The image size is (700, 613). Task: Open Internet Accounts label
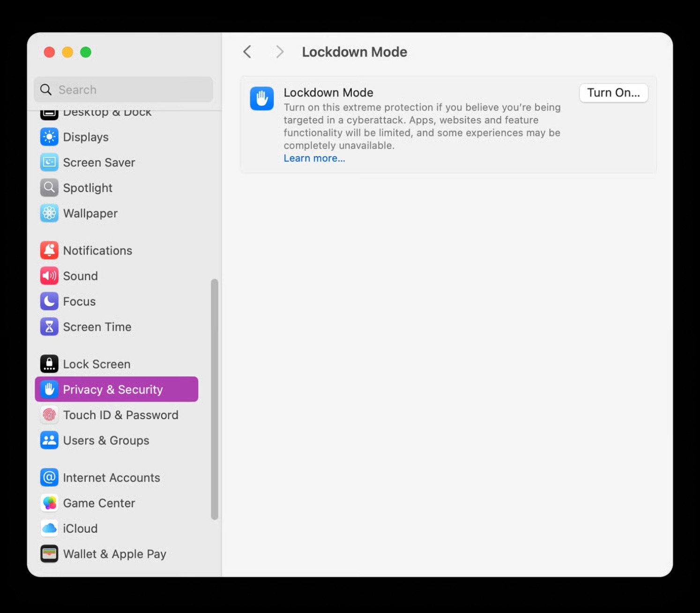112,478
